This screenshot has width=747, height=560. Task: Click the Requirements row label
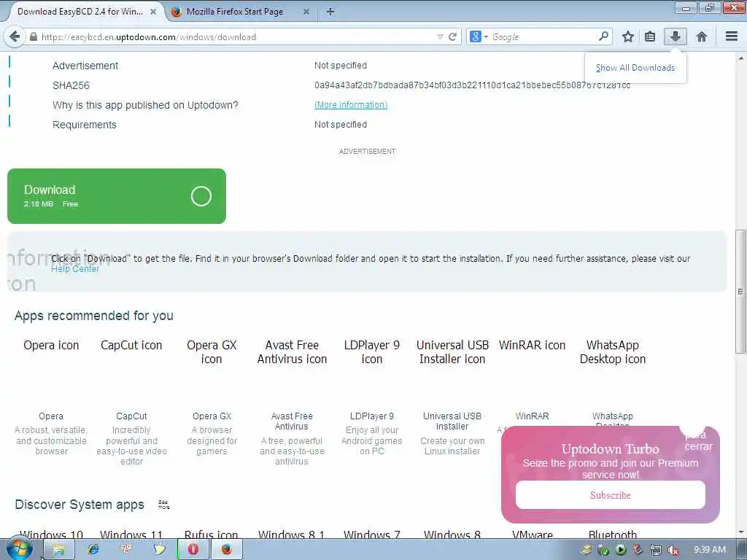(x=85, y=125)
